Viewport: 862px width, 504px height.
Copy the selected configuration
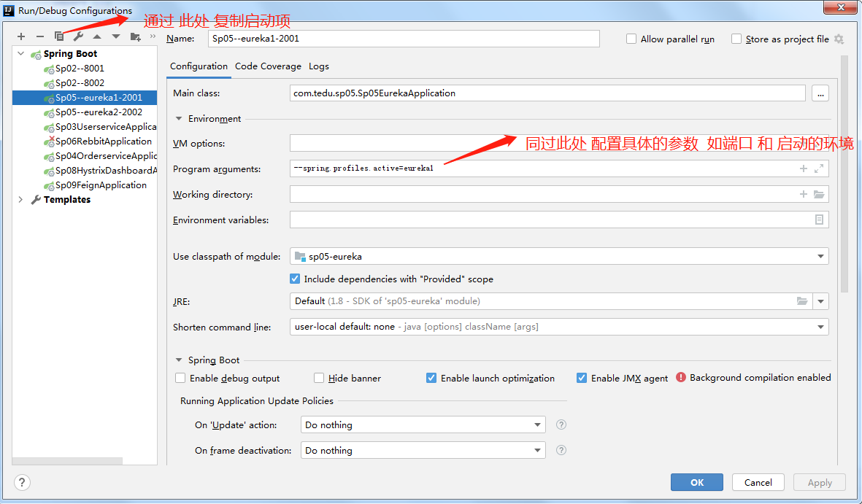(x=59, y=36)
